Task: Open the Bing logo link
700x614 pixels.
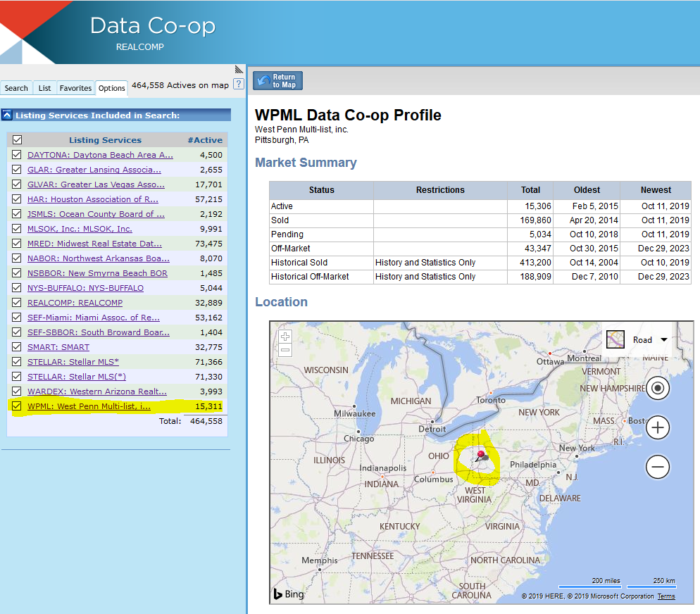Action: tap(289, 594)
